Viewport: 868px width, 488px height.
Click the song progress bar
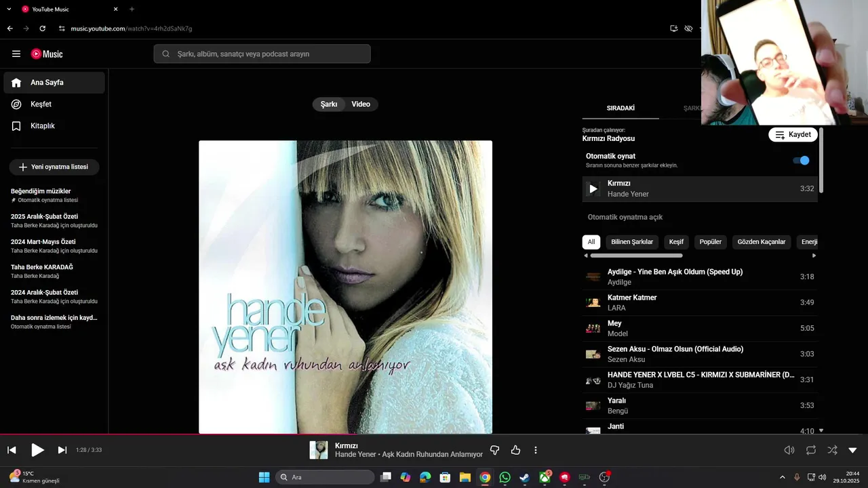pos(434,434)
